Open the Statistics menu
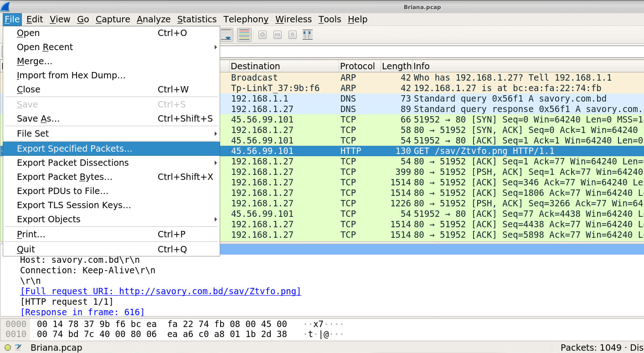This screenshot has width=644, height=353. (197, 19)
